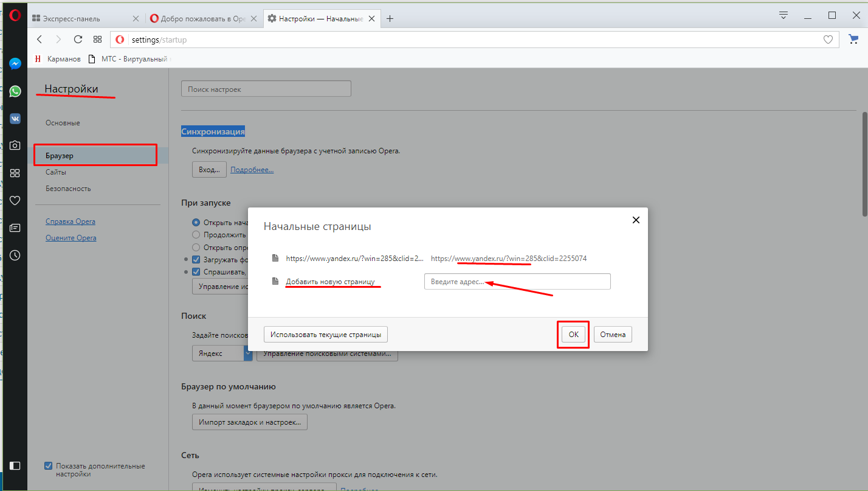Image resolution: width=868 pixels, height=491 pixels.
Task: Click the settings page vertical scrollbar
Action: pos(864,164)
